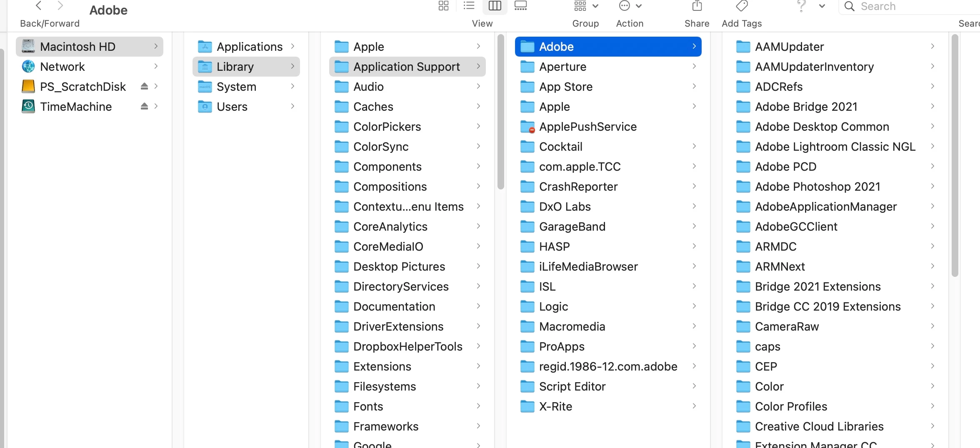
Task: Switch to gallery view
Action: [521, 6]
